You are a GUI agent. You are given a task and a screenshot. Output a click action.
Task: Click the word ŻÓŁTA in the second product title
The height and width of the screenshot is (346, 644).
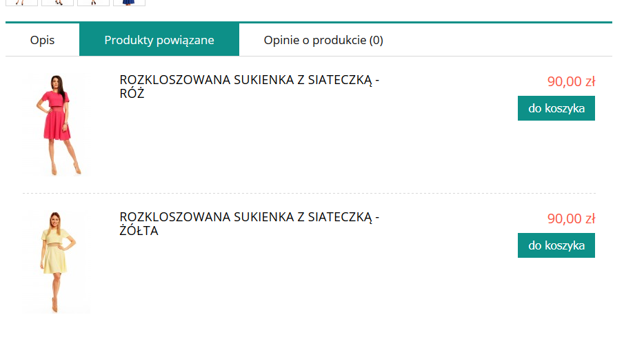[139, 230]
